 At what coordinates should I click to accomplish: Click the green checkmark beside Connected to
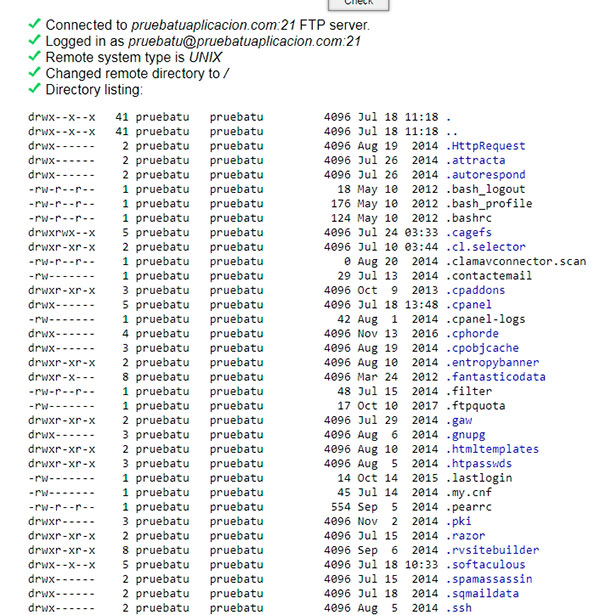tap(35, 24)
